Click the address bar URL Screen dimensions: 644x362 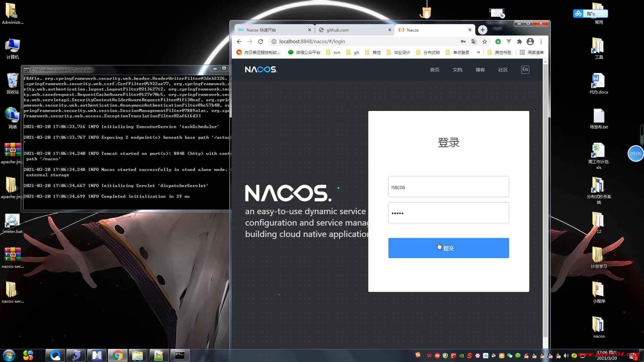click(312, 42)
